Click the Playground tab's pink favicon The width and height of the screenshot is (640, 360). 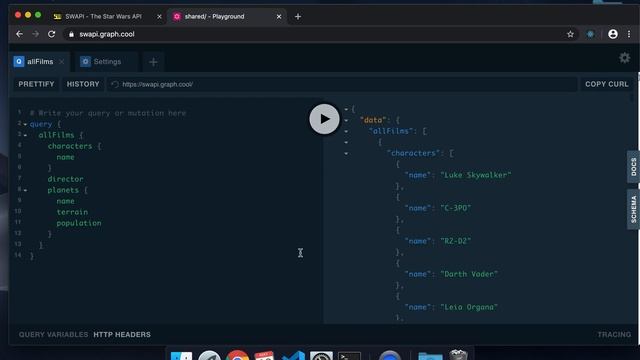click(177, 17)
